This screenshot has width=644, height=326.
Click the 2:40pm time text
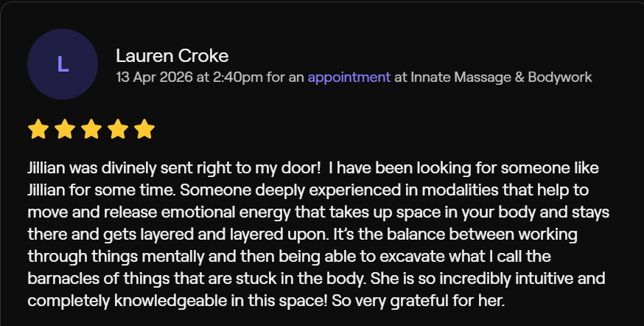pos(238,77)
